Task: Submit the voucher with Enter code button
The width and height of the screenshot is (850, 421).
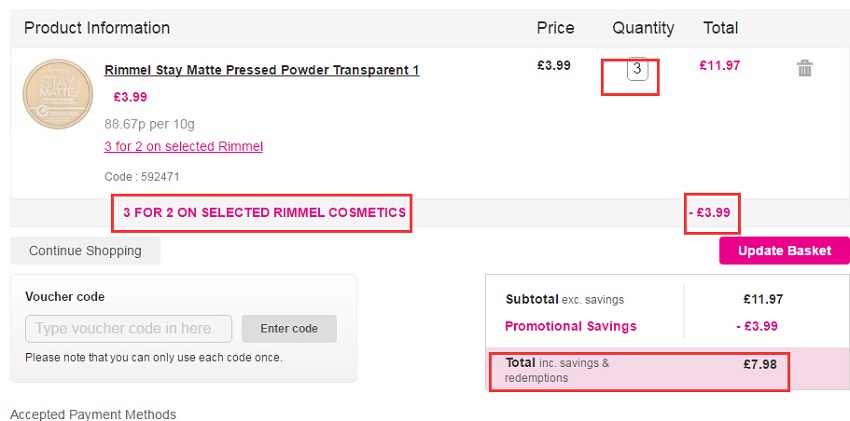Action: tap(289, 328)
